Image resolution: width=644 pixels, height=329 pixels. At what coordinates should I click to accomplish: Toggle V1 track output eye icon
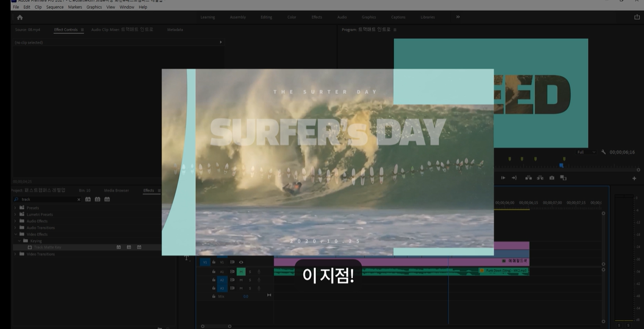coord(241,262)
